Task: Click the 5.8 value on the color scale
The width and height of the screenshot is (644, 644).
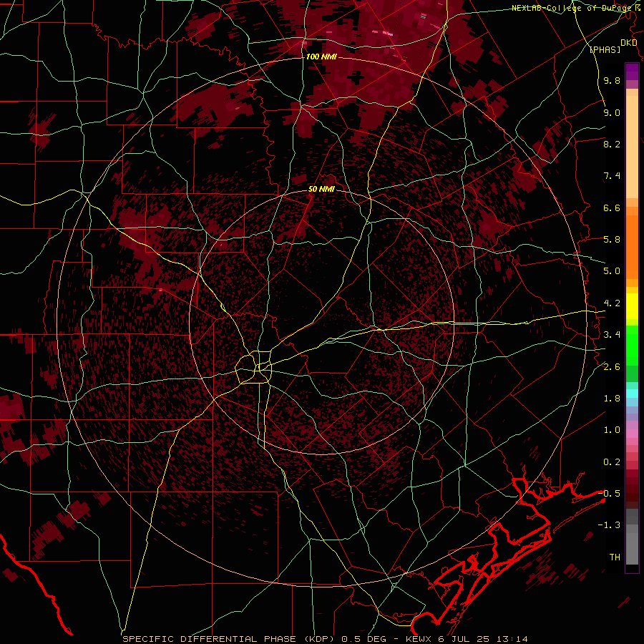Action: pos(612,240)
